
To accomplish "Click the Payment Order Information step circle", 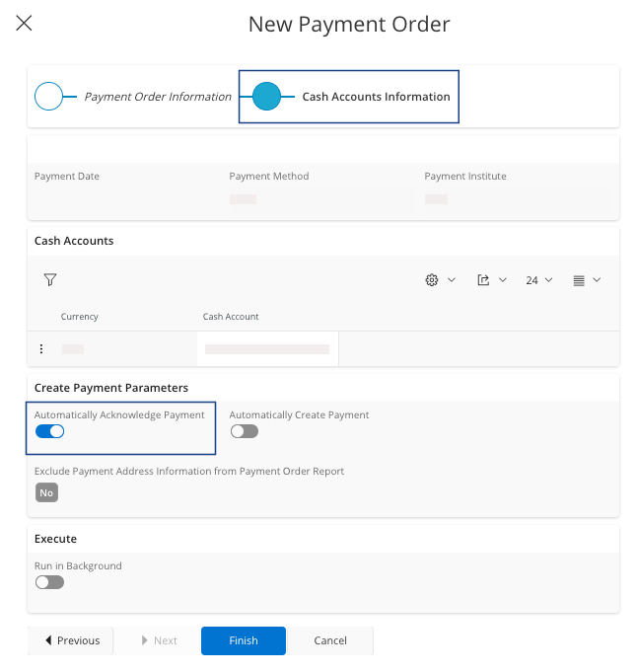I will [x=48, y=96].
